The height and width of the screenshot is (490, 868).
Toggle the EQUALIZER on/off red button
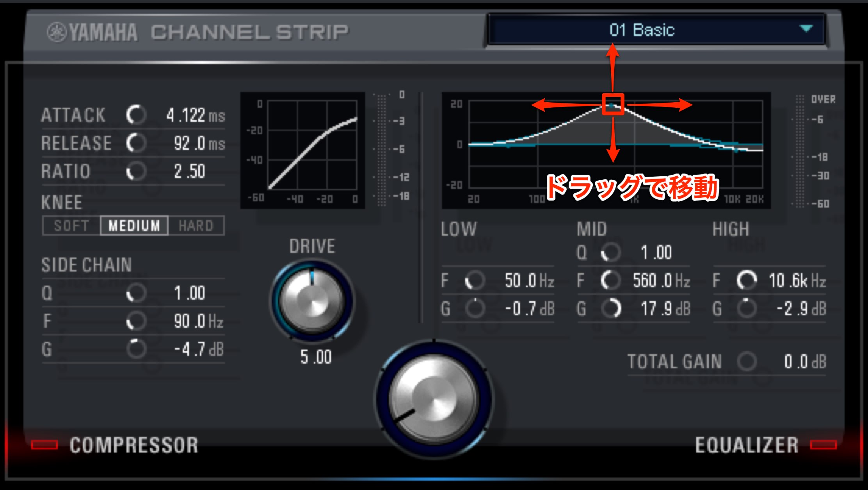click(823, 445)
